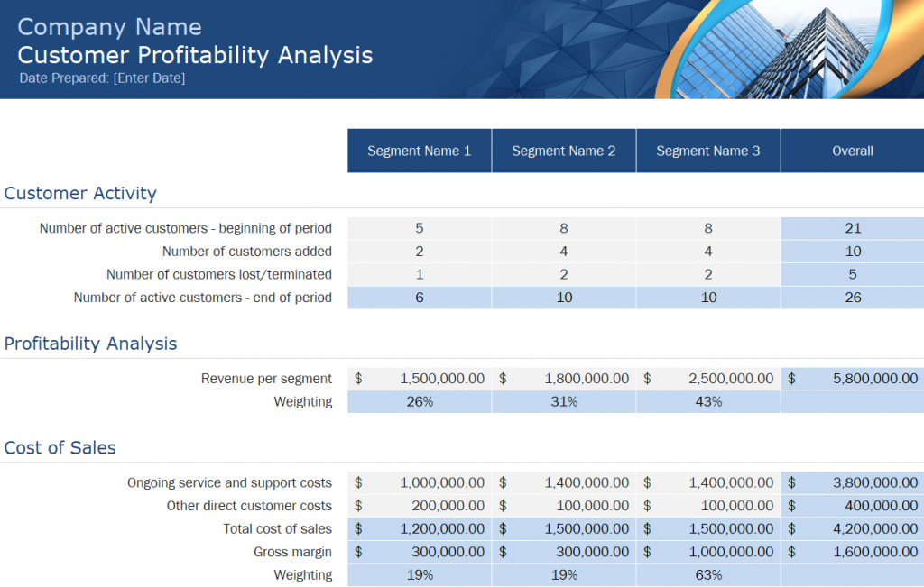Click the Profitability Analysis section heading

[x=90, y=344]
